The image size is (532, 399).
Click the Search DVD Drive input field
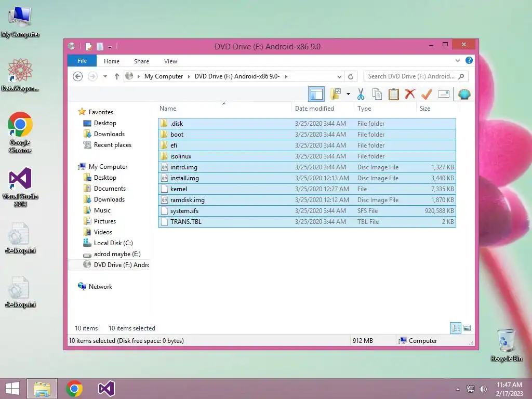coord(411,76)
